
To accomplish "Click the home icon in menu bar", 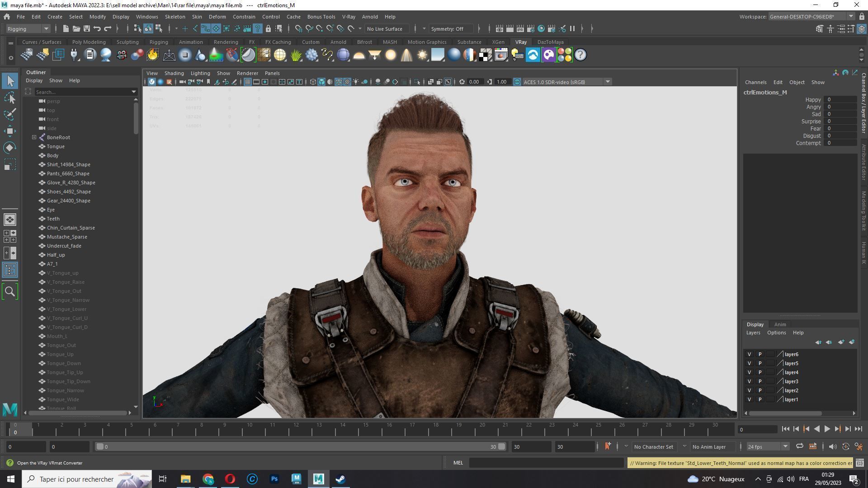I will (7, 17).
